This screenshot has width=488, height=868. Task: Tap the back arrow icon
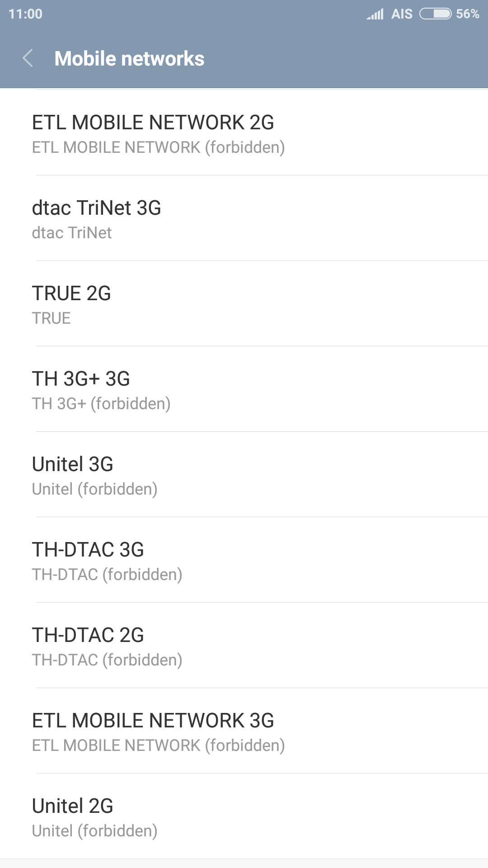click(28, 58)
